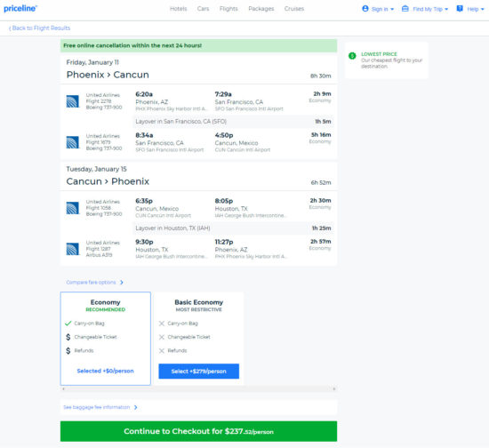The width and height of the screenshot is (489, 448).
Task: Click Economy Refunds dollar icon
Action: pyautogui.click(x=68, y=351)
